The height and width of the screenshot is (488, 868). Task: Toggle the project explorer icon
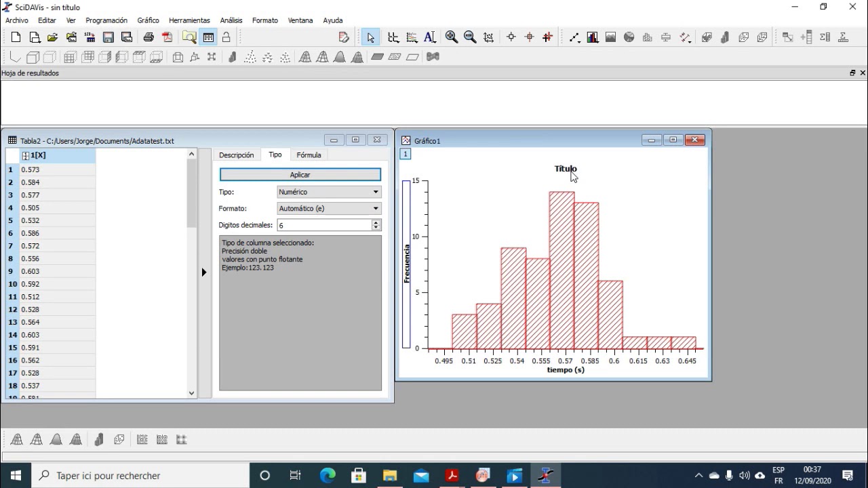[x=189, y=37]
